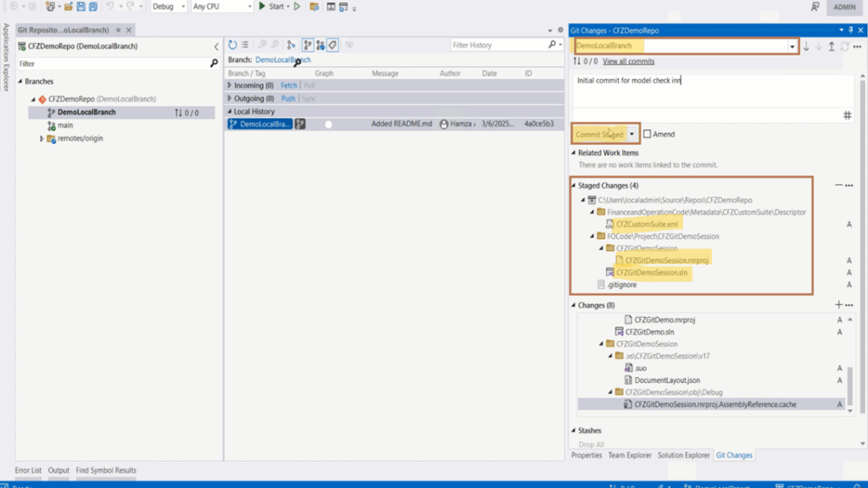This screenshot has height=488, width=868.
Task: Click the Open File folder icon
Action: tap(68, 7)
